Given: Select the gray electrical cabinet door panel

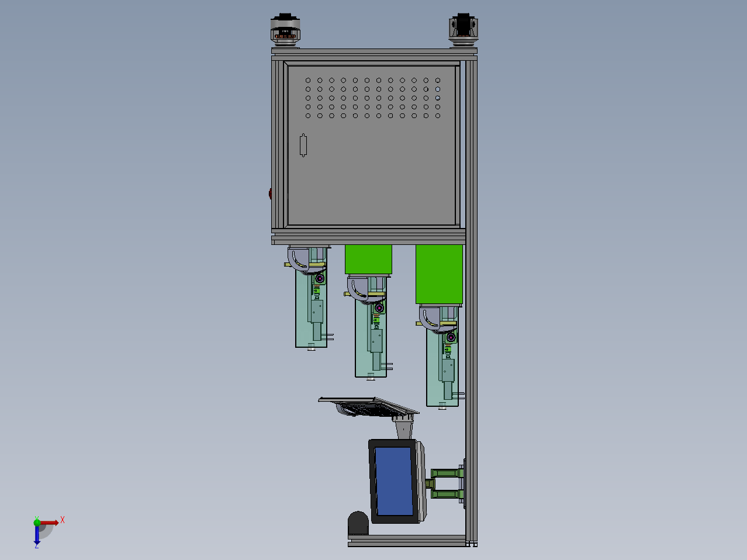Looking at the screenshot, I should [372, 145].
